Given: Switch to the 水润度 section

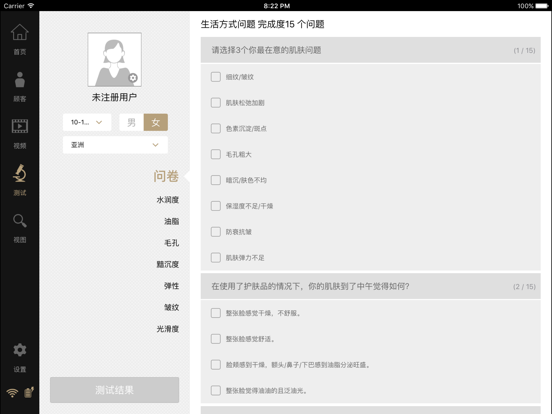Looking at the screenshot, I should [x=168, y=200].
